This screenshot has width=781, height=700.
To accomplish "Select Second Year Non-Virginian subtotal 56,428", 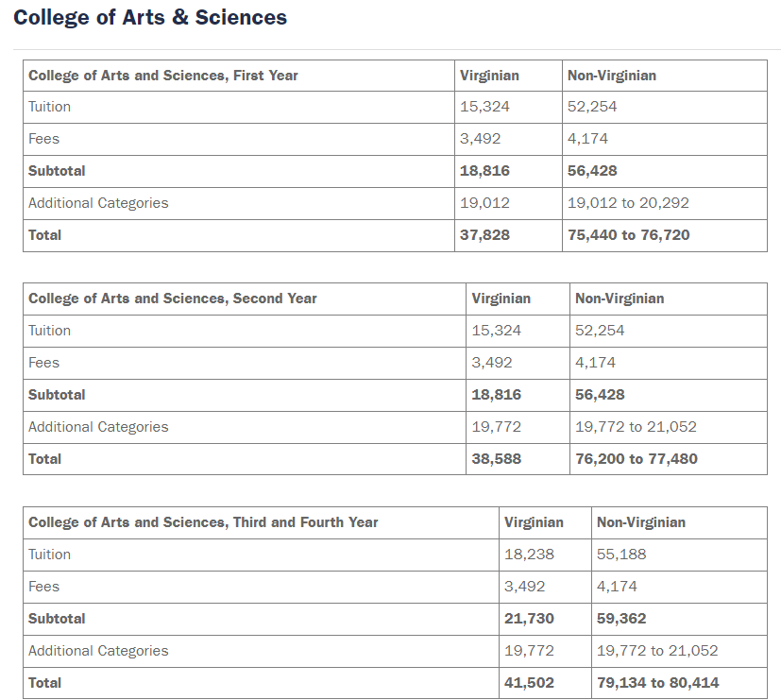I will (x=600, y=395).
